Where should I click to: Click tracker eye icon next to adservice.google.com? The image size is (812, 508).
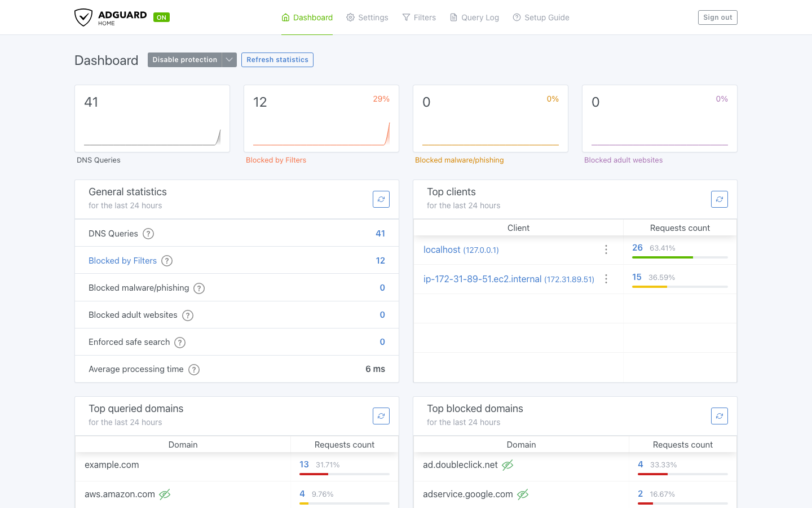[x=523, y=494]
